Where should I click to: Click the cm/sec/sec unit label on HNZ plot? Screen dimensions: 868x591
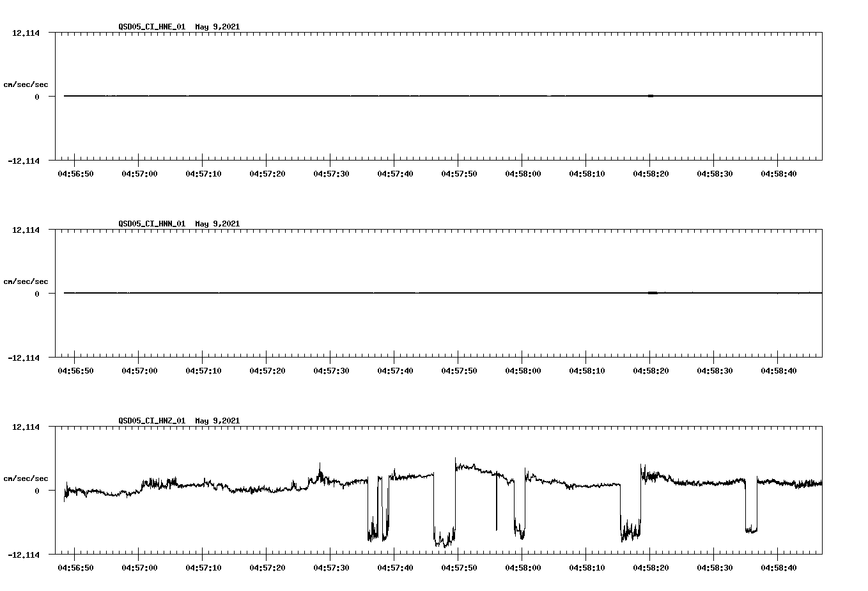26,477
